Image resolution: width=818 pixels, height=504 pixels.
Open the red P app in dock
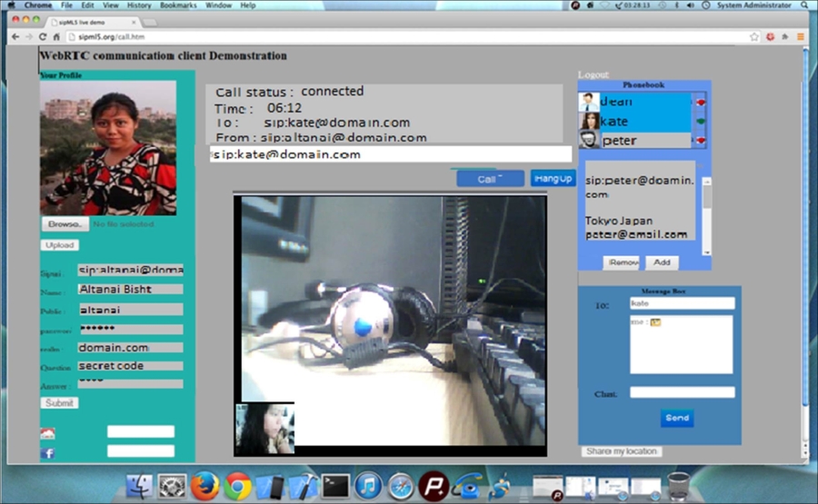pyautogui.click(x=434, y=486)
